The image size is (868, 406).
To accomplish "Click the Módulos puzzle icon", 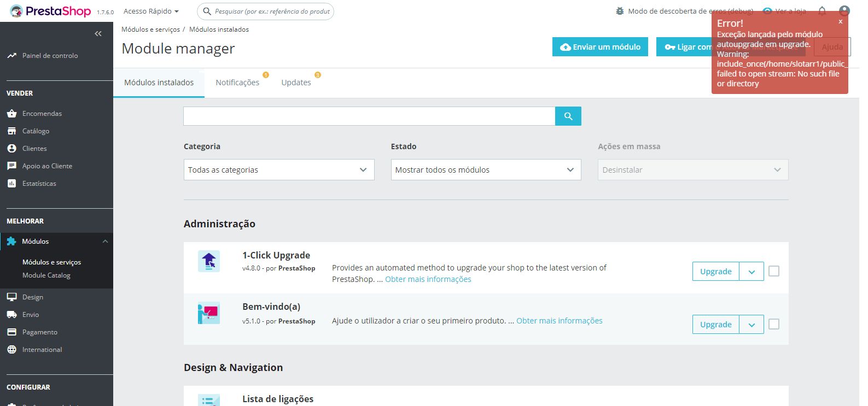I will coord(11,242).
